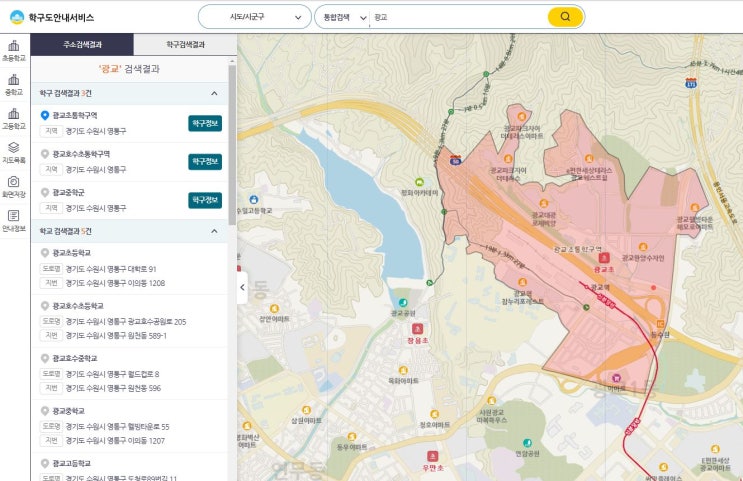Select the 광교초등학교 school result
The width and height of the screenshot is (743, 481).
[72, 253]
